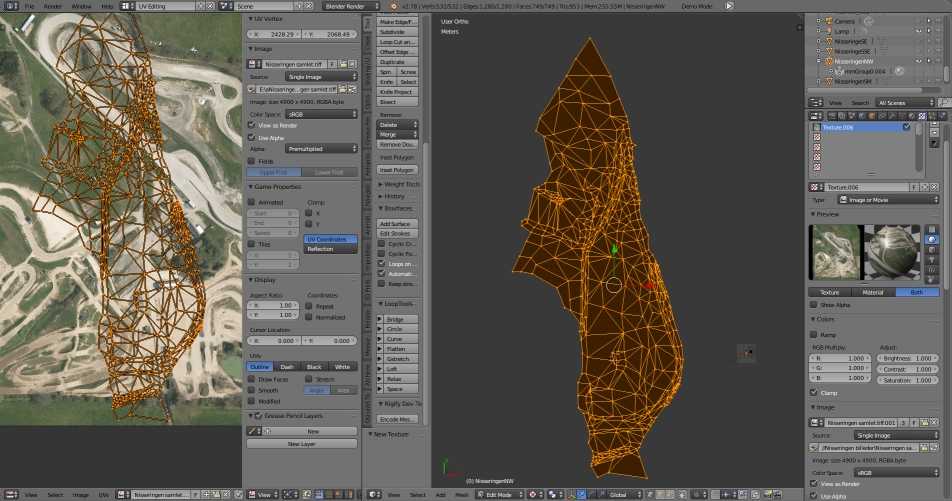Open image file browser folder icon in Image panel
The image size is (952, 501).
click(x=343, y=64)
